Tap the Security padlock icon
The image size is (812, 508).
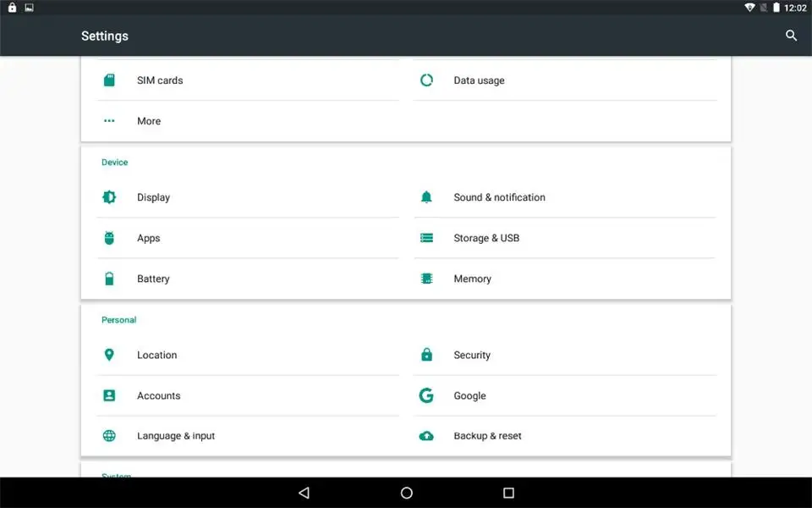(x=426, y=355)
